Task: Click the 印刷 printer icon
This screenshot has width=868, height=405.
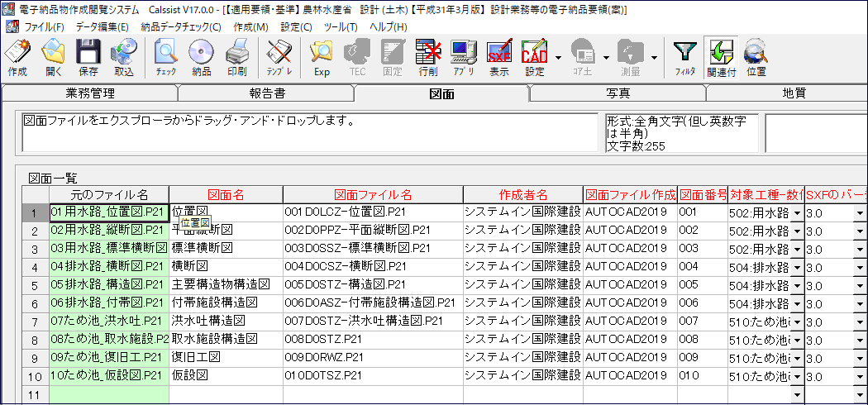Action: 237,58
